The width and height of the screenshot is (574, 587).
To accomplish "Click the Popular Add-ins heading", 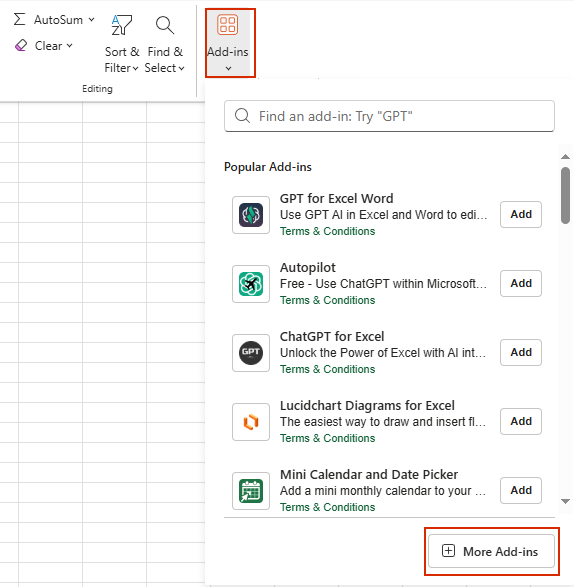I will point(268,167).
